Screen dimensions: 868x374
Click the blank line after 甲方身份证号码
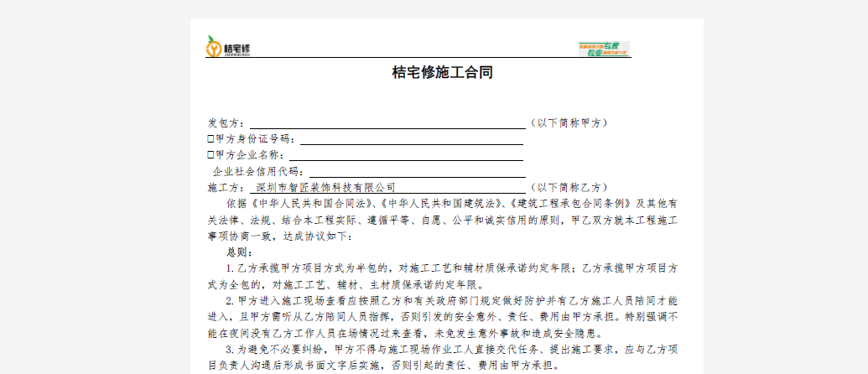[x=411, y=139]
